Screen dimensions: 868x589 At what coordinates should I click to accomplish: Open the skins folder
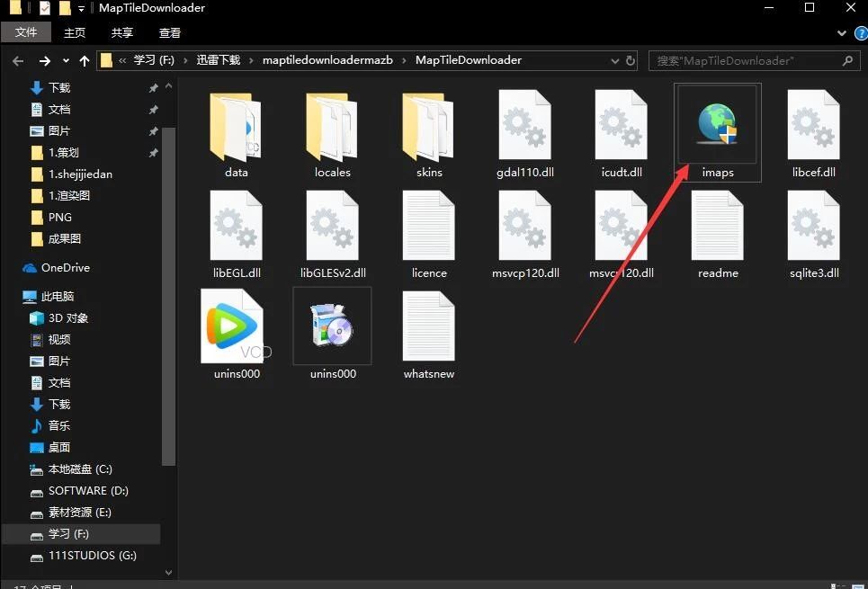[429, 128]
